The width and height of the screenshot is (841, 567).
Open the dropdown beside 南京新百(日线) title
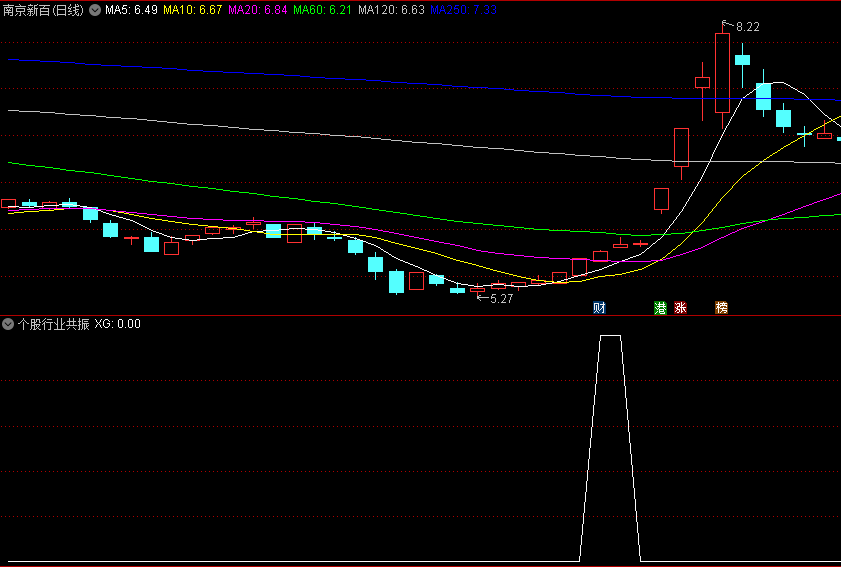(x=95, y=10)
